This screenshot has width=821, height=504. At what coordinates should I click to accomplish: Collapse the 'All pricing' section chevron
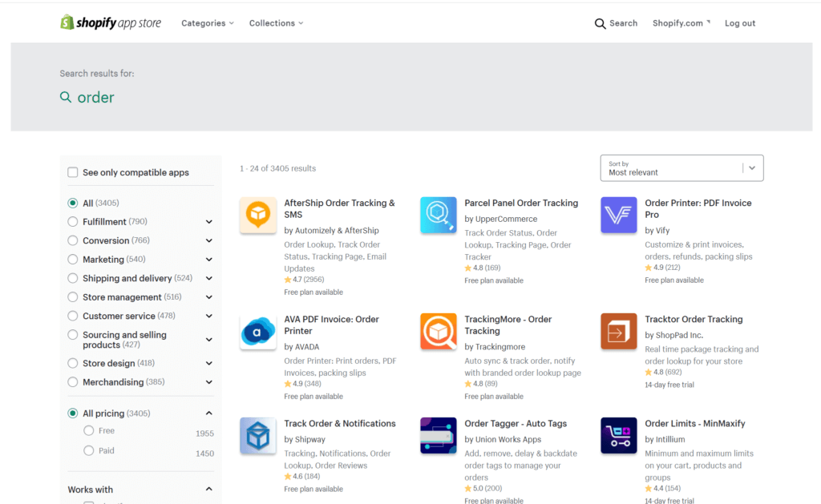(x=209, y=413)
